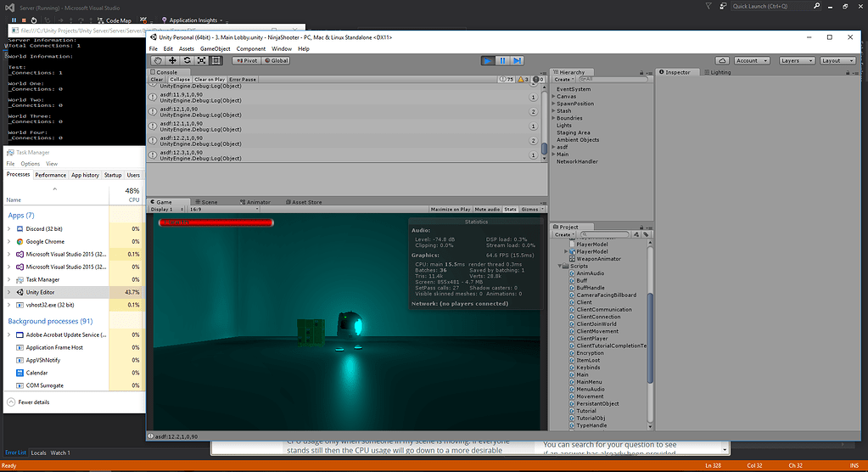Toggle Error Pause in the Console
This screenshot has height=472, width=868.
point(243,79)
